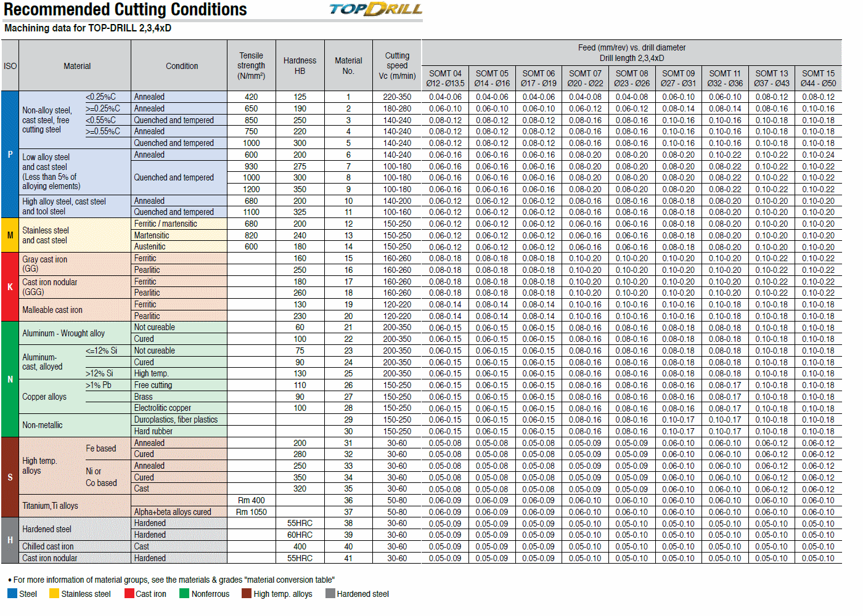
Task: Click the Hardness HB column header
Action: 300,66
